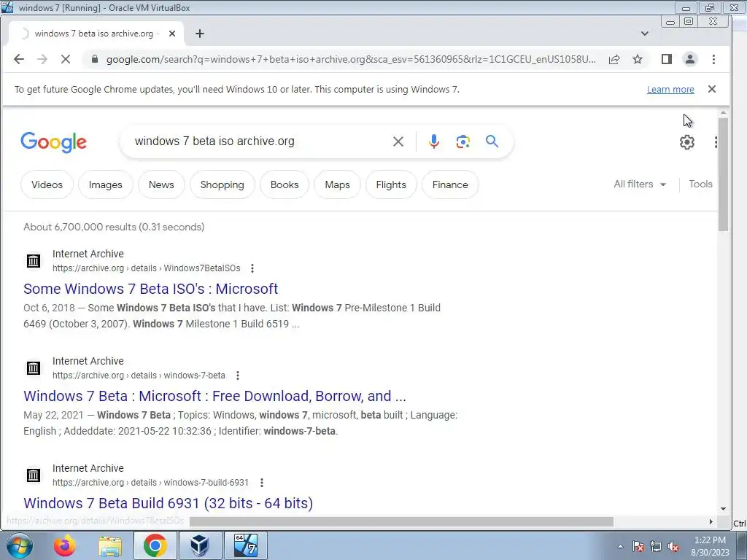This screenshot has width=747, height=560.
Task: Start voice search with the microphone
Action: click(x=433, y=141)
